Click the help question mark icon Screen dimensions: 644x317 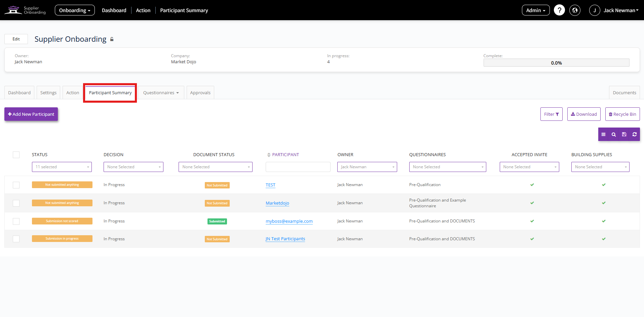point(559,10)
